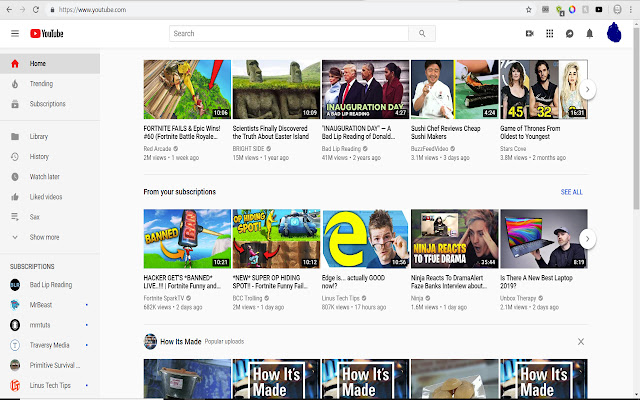This screenshot has height=400, width=640.
Task: Open the hamburger guide menu
Action: [x=15, y=33]
